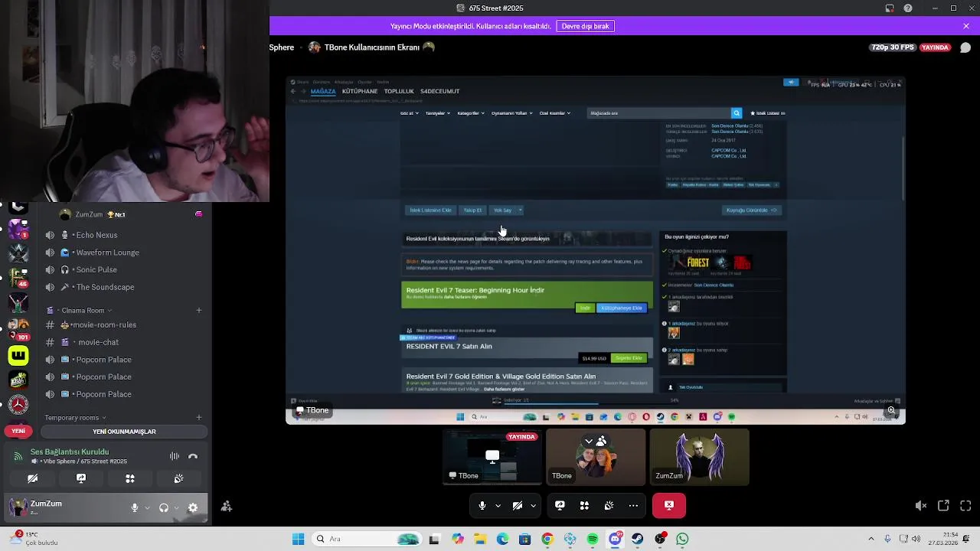Screen dimensions: 980x551
Task: Share screen from call control bar
Action: tap(560, 505)
